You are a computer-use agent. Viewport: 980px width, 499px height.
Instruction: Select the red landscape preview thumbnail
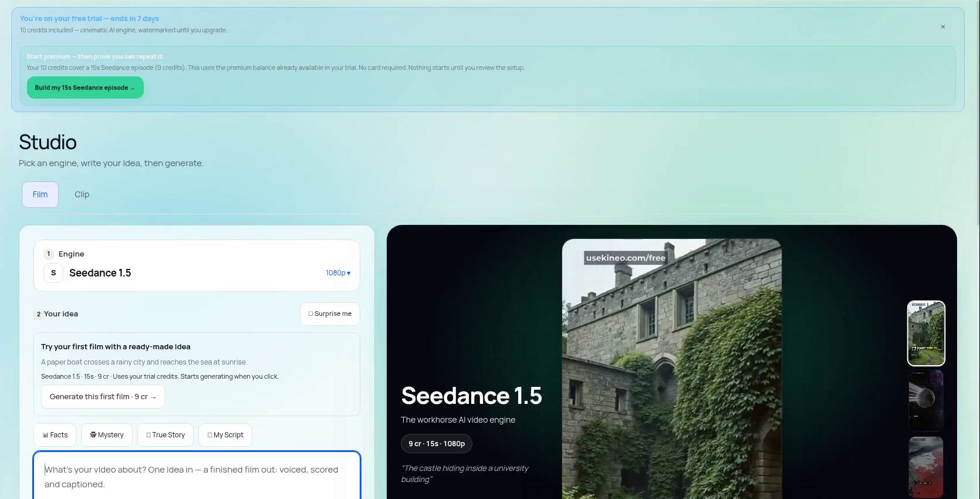click(926, 467)
